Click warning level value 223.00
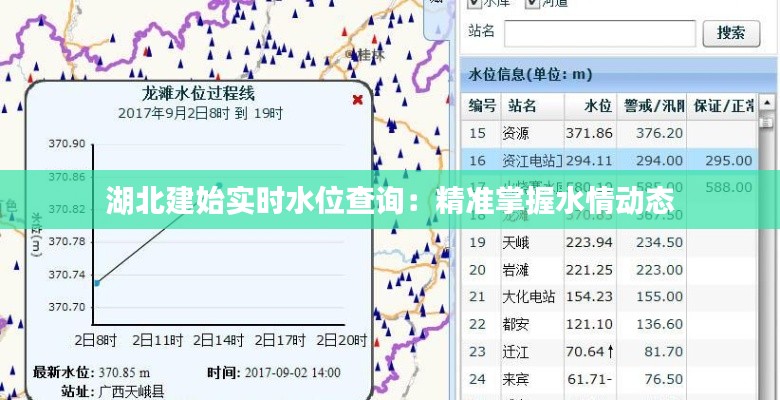This screenshot has width=780, height=400. click(660, 270)
